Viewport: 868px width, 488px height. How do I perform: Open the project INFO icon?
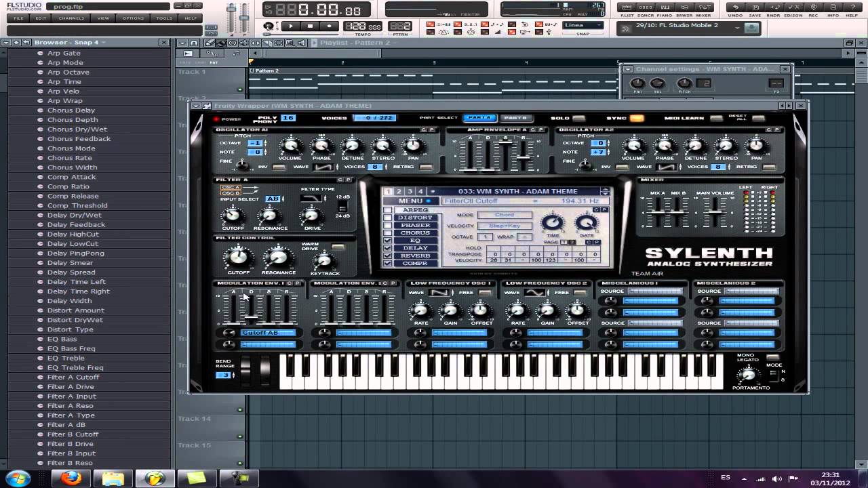pos(833,7)
